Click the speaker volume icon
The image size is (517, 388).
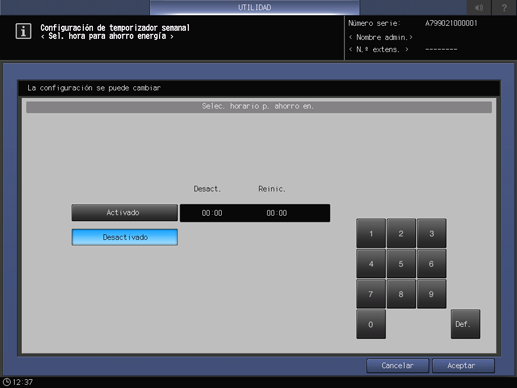pyautogui.click(x=479, y=7)
